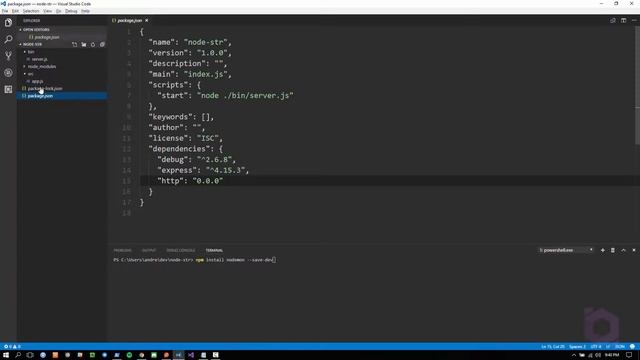Open the Go menu
This screenshot has height=360, width=640.
click(x=59, y=11)
